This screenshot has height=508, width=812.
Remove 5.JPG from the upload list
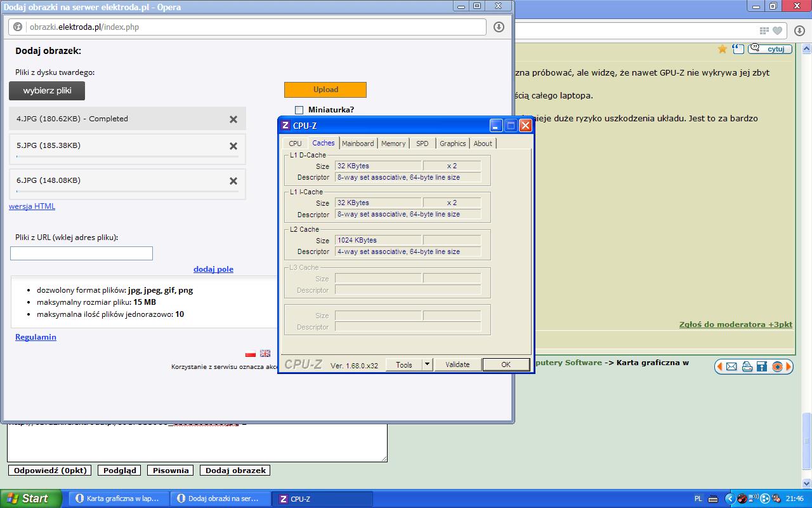[x=233, y=146]
